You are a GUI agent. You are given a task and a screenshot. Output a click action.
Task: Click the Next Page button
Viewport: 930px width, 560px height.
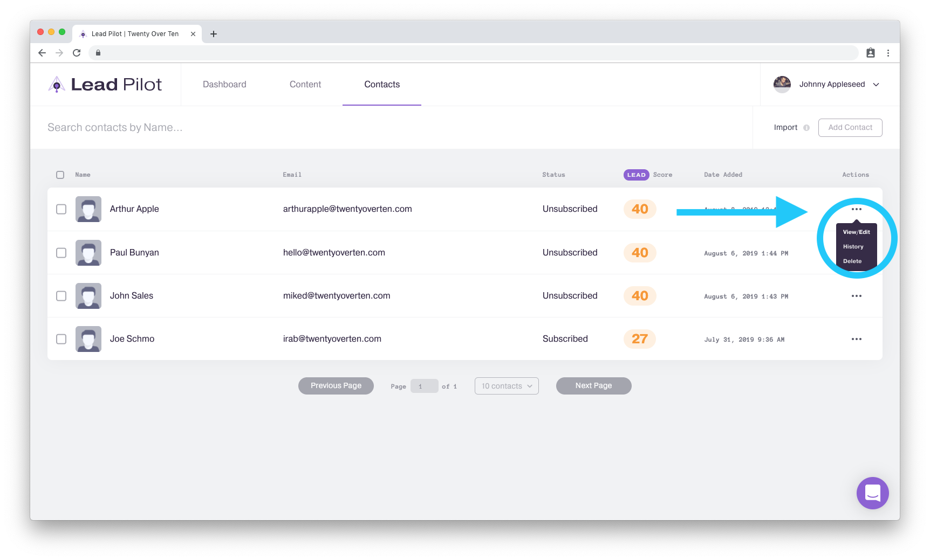coord(594,386)
